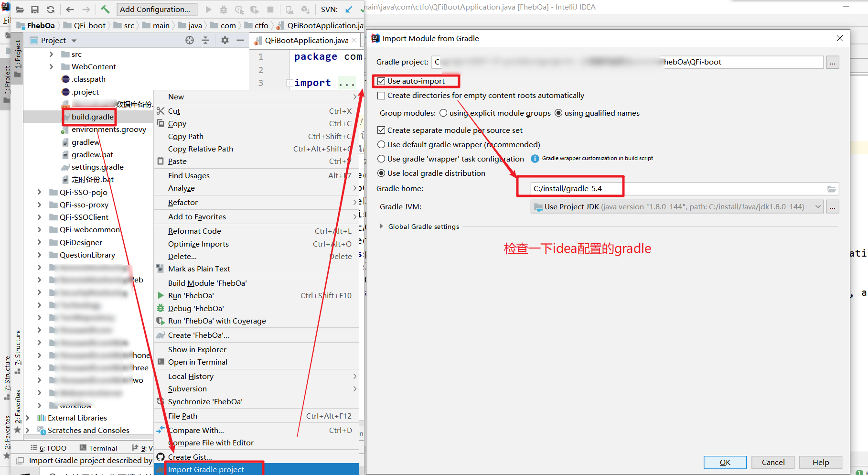Click the Save All icon in the toolbar
Screen dimensions: 868x475
click(34, 9)
